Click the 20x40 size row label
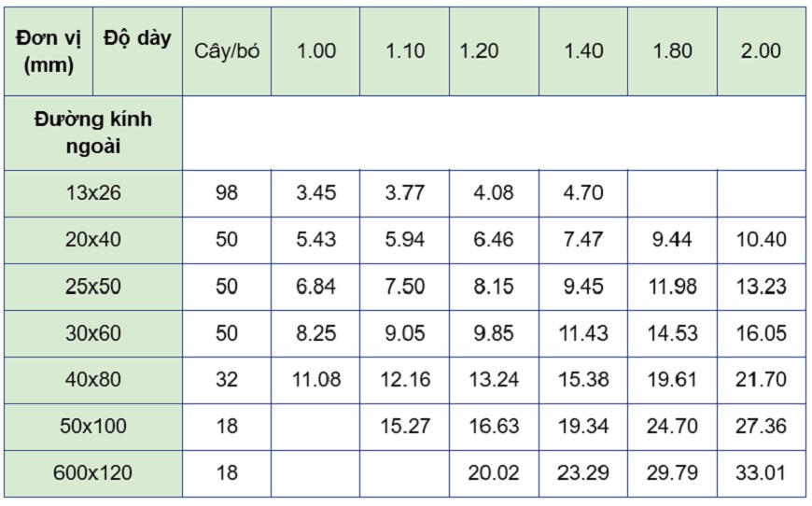 click(x=93, y=240)
